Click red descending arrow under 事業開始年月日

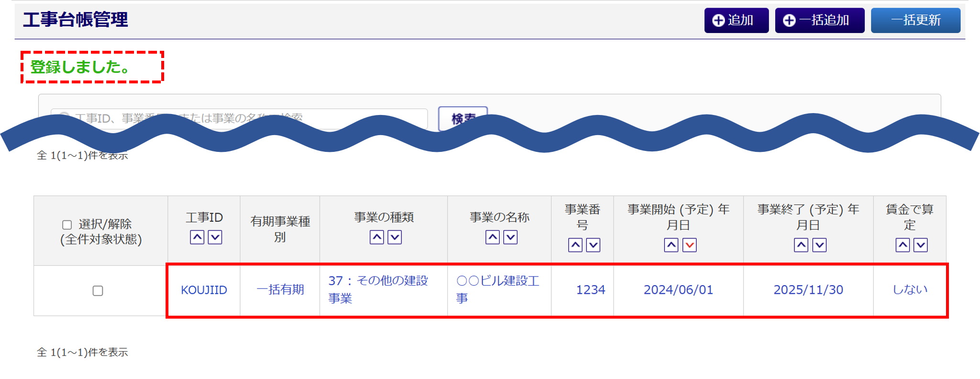click(690, 245)
